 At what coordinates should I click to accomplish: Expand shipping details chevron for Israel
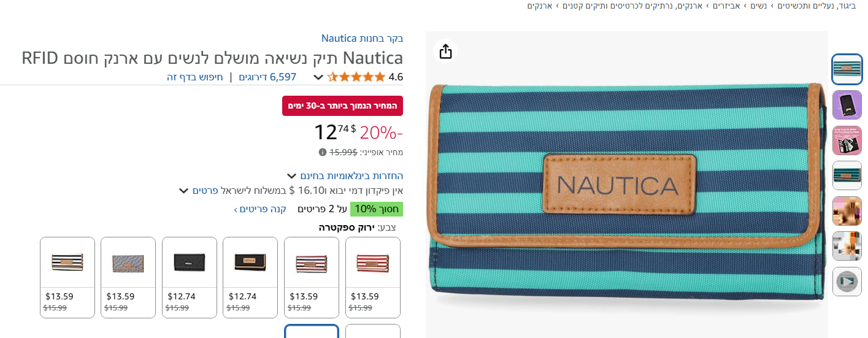click(x=183, y=191)
